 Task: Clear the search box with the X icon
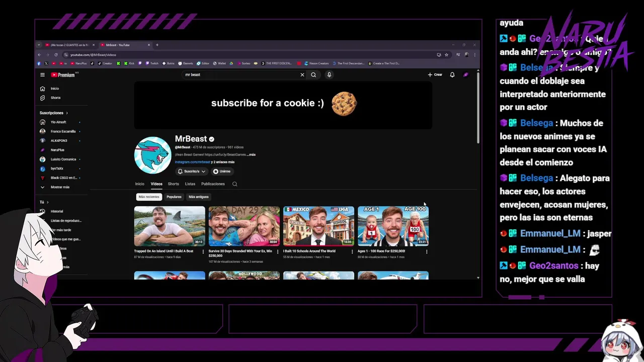[302, 74]
